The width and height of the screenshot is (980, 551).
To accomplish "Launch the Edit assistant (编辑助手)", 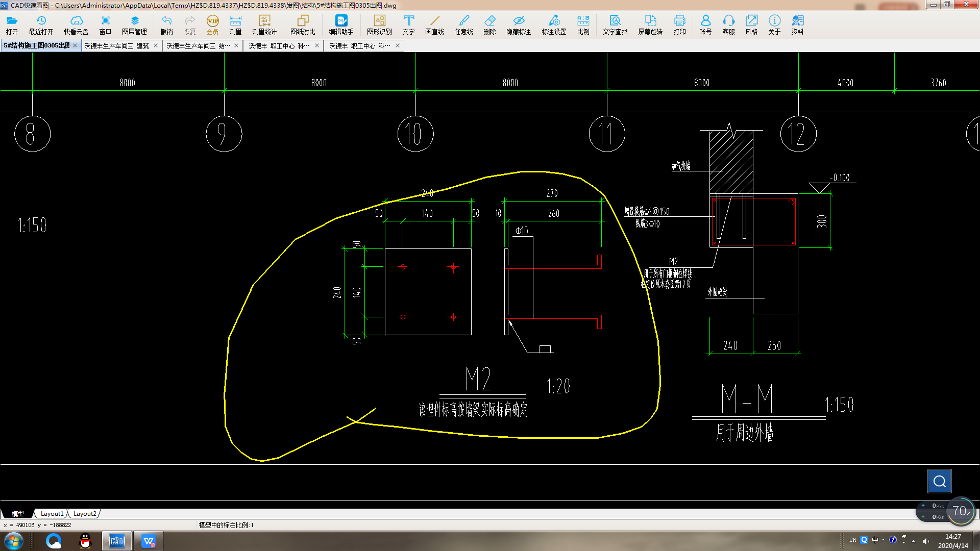I will coord(341,24).
